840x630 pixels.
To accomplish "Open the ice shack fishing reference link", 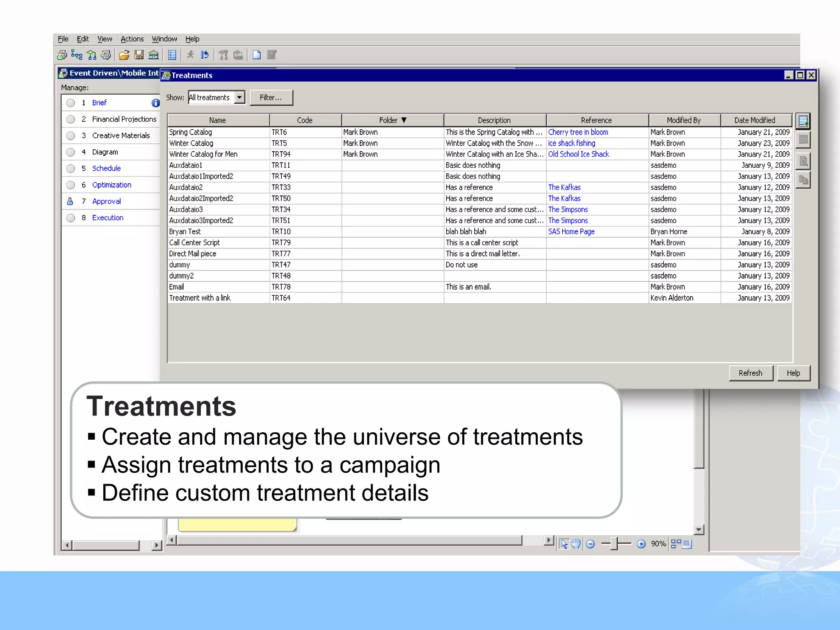I will (571, 143).
